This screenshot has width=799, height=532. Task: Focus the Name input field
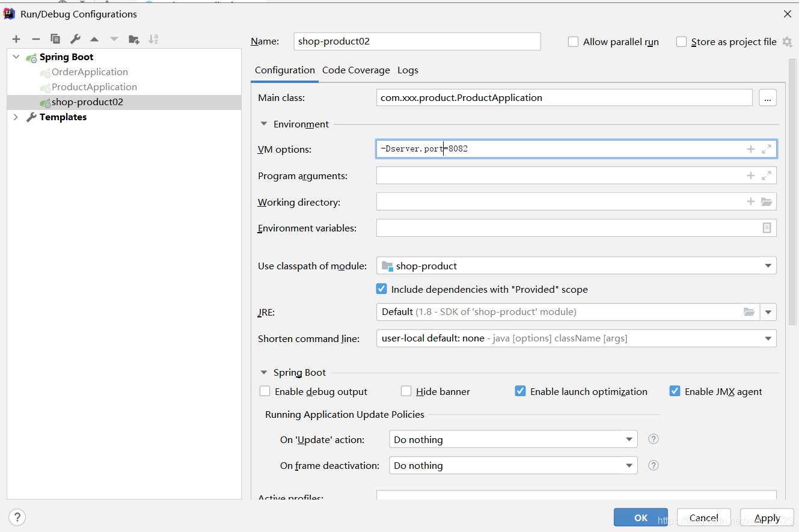coord(417,41)
